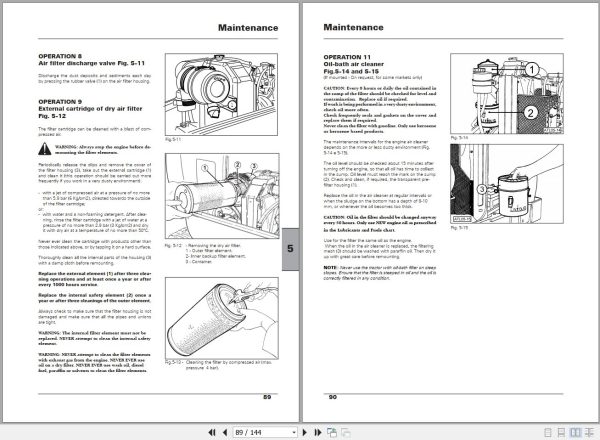
Task: Click the 'Air filter discharge valve Fig. 5-11' subheading
Action: tap(91, 63)
